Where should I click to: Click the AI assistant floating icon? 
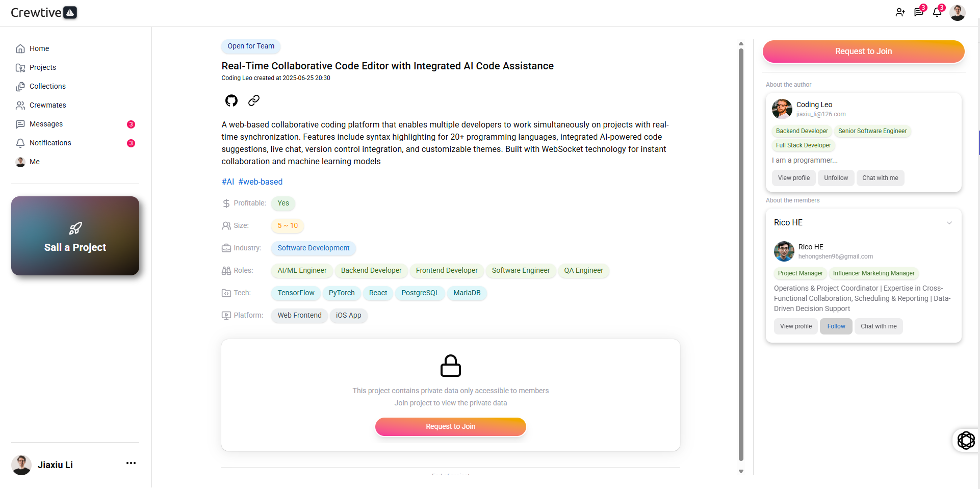point(966,440)
